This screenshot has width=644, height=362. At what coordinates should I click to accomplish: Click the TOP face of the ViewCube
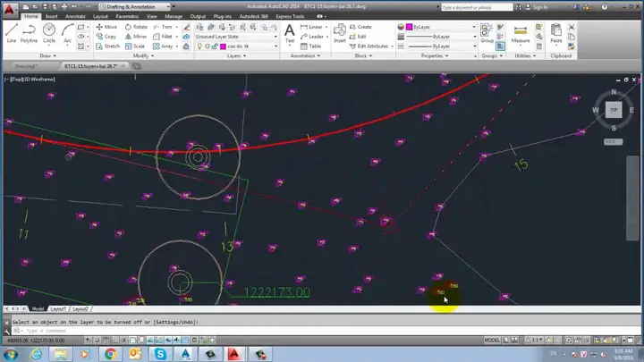click(614, 110)
